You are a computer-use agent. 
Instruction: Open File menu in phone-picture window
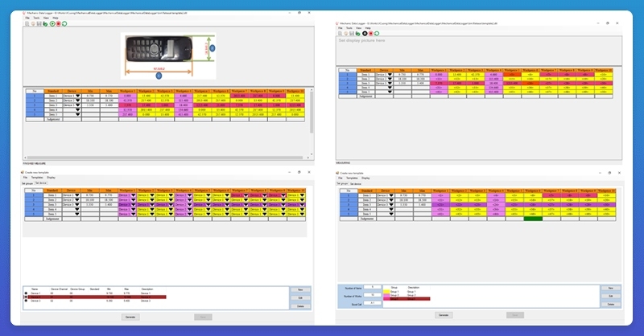click(x=27, y=18)
